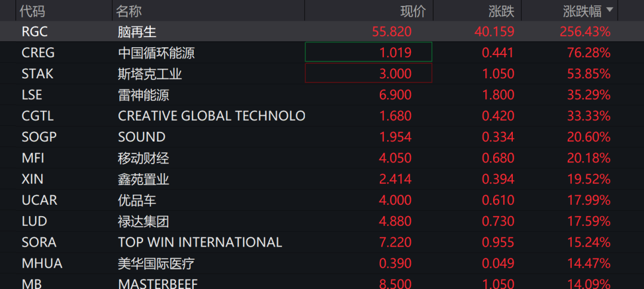Sort by 代码 column header
This screenshot has height=289, width=644.
[x=33, y=11]
